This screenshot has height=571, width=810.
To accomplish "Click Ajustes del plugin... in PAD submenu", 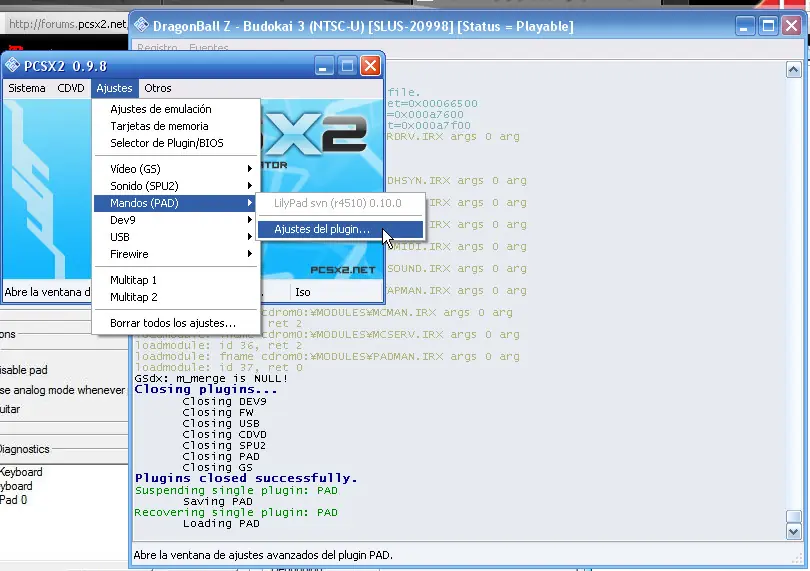I will (340, 229).
